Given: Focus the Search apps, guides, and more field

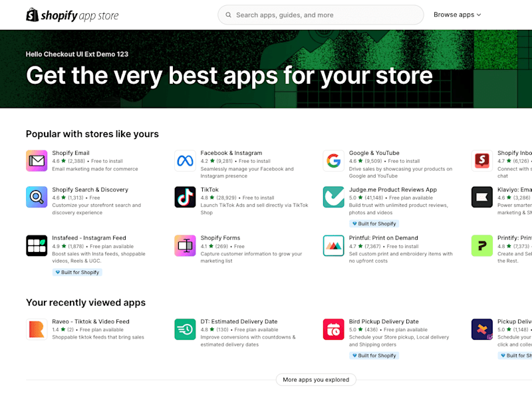Looking at the screenshot, I should tap(321, 15).
